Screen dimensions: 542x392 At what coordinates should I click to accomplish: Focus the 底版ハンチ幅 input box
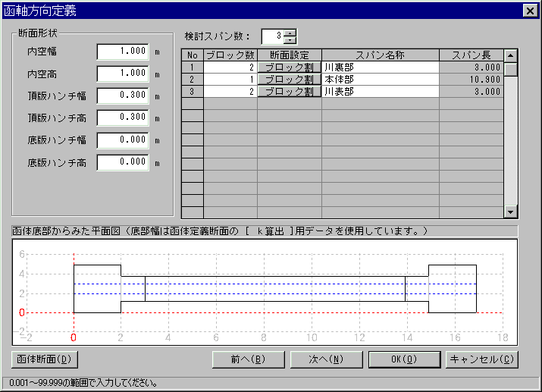pos(123,140)
